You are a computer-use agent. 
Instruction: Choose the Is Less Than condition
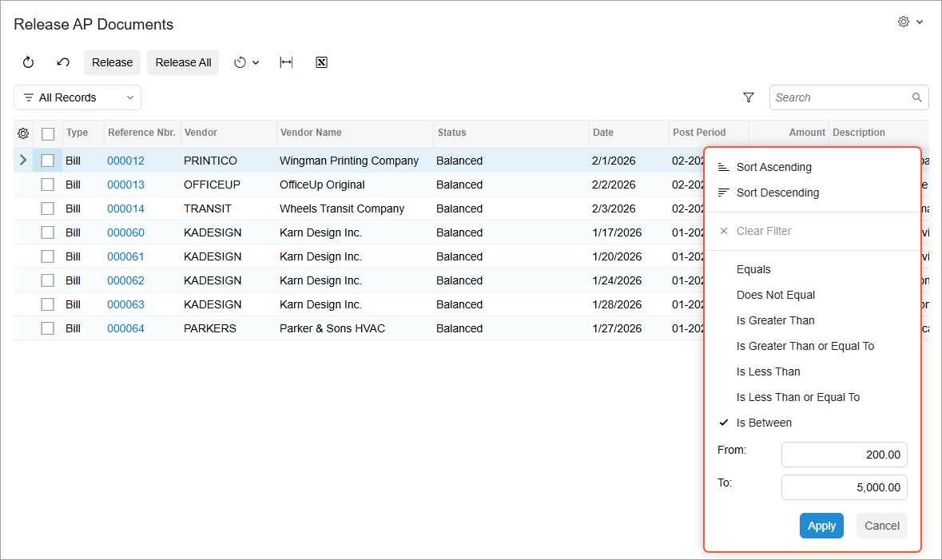point(769,371)
